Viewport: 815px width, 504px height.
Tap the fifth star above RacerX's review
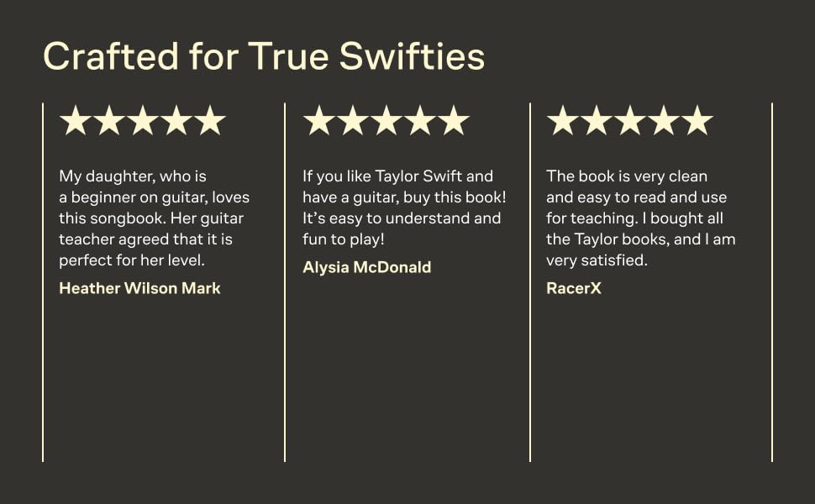point(697,121)
